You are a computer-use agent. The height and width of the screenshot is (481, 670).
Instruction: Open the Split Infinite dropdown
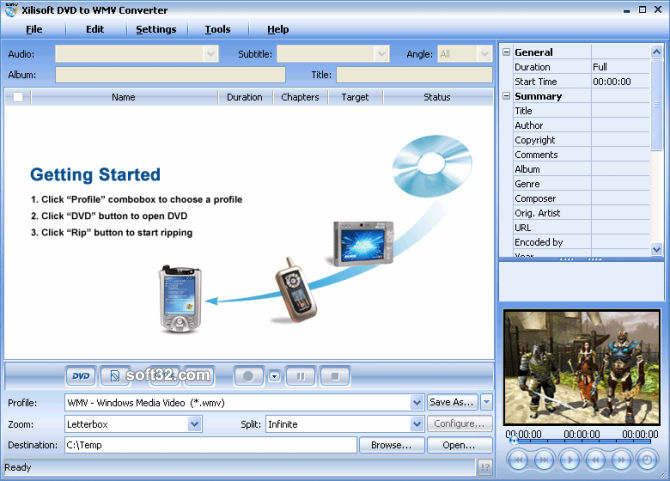(417, 424)
